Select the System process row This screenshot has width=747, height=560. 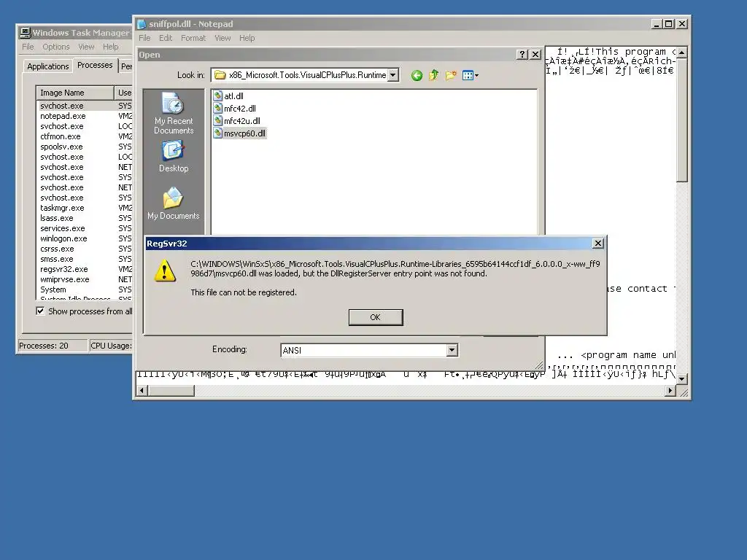pos(85,289)
